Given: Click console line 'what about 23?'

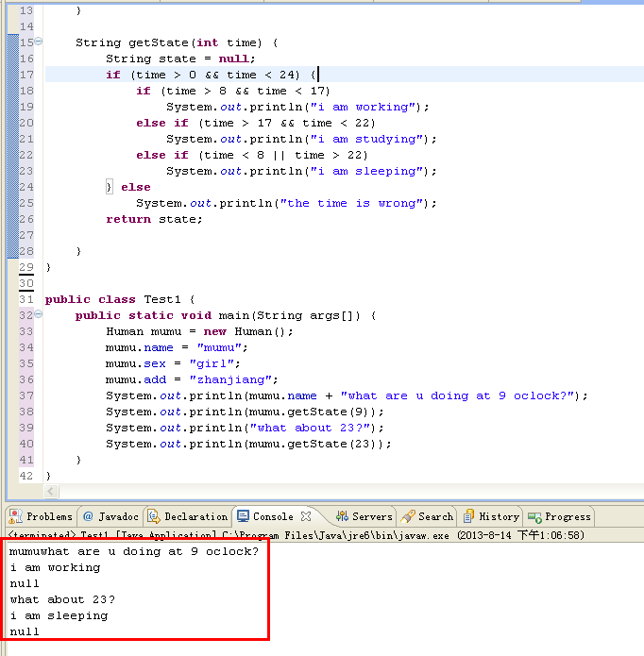Looking at the screenshot, I should 62,600.
